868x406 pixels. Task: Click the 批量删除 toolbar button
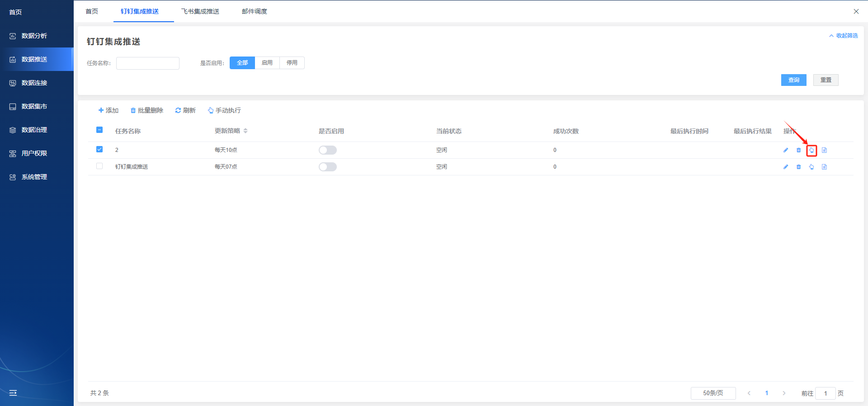[x=147, y=110]
